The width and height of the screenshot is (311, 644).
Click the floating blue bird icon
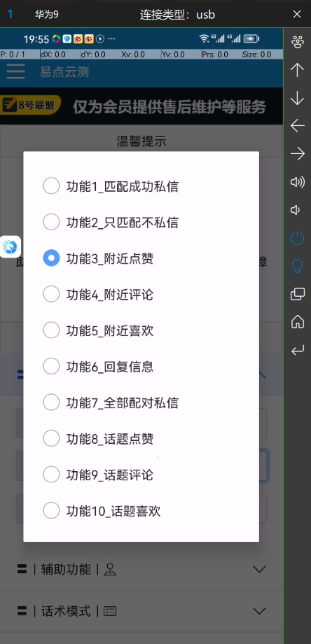point(10,246)
